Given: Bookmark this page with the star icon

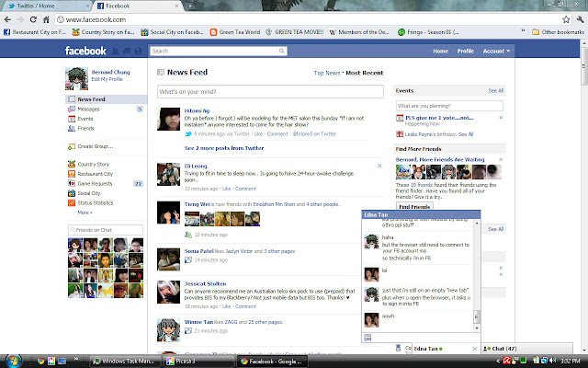Looking at the screenshot, I should click(x=566, y=19).
